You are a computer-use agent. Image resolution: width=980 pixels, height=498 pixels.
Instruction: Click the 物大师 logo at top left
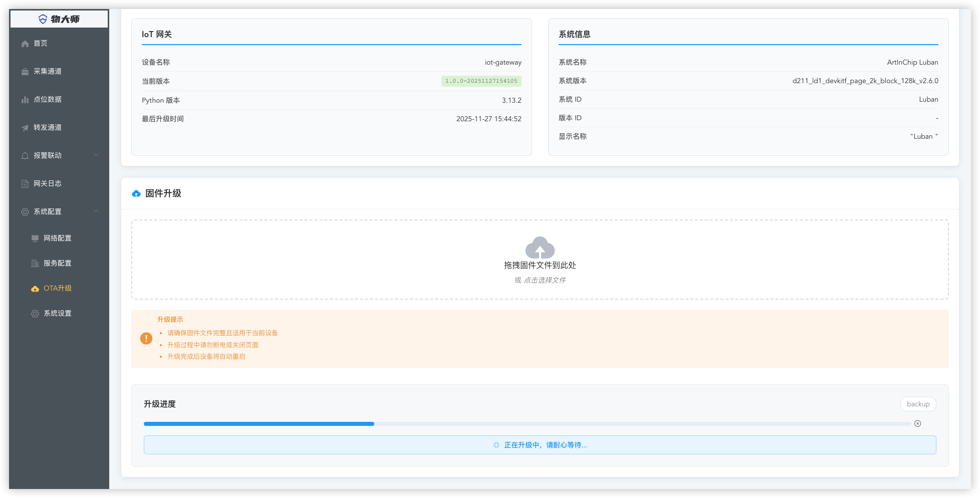[59, 19]
